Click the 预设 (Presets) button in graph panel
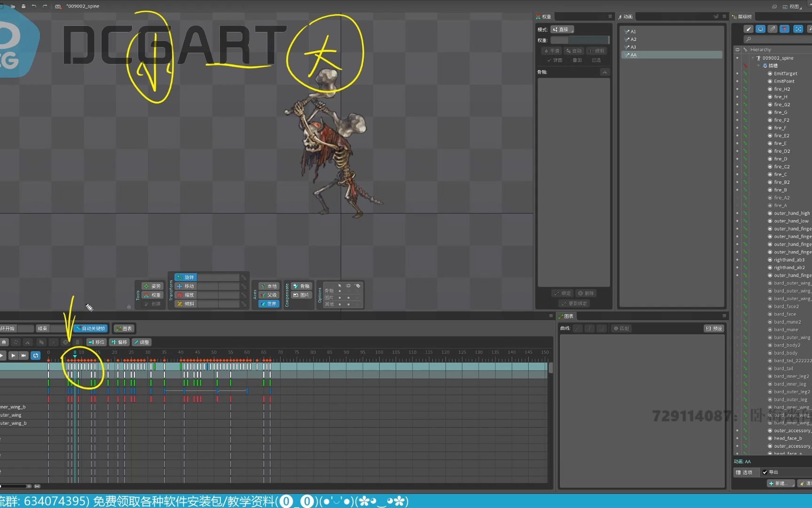812x508 pixels. [x=714, y=328]
